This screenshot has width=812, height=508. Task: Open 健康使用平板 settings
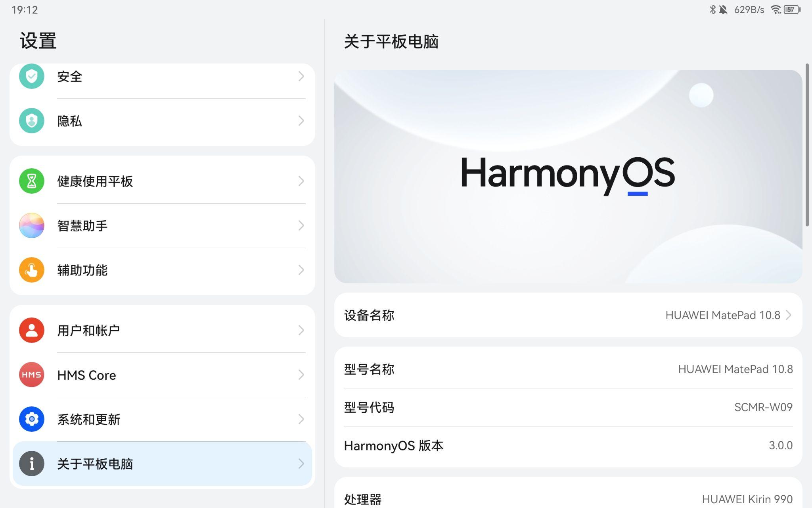pyautogui.click(x=162, y=181)
